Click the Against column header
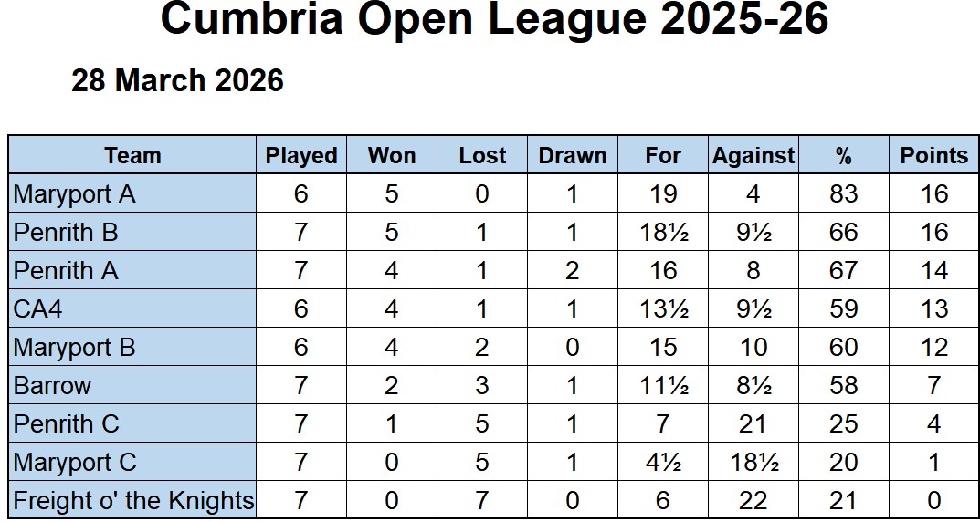Screen dimensions: 980x522 click(753, 155)
